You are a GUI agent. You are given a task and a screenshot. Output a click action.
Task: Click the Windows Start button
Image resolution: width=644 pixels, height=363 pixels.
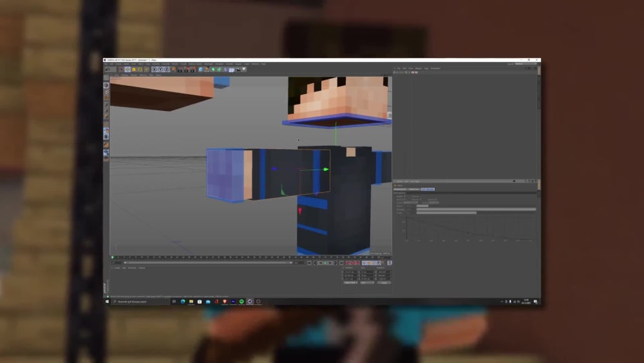107,301
